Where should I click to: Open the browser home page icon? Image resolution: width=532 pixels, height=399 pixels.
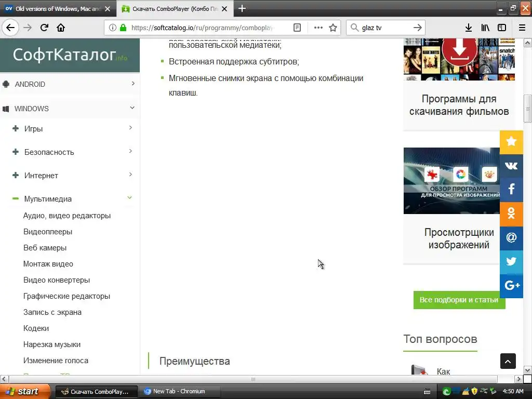(61, 28)
